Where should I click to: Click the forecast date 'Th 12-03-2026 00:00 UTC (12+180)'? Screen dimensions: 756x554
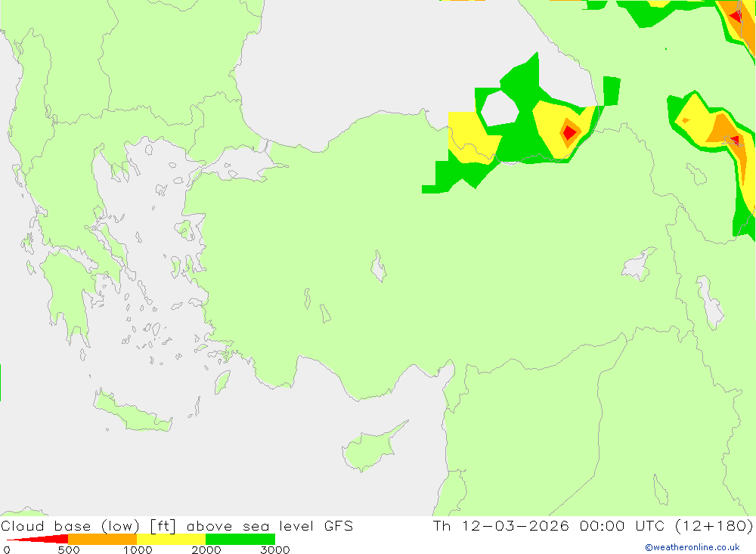593,526
